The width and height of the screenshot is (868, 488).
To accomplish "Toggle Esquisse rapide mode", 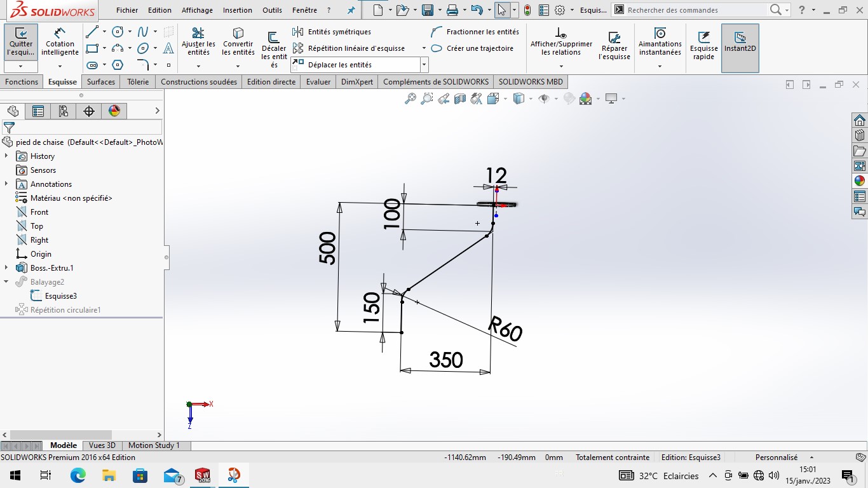I will click(703, 46).
